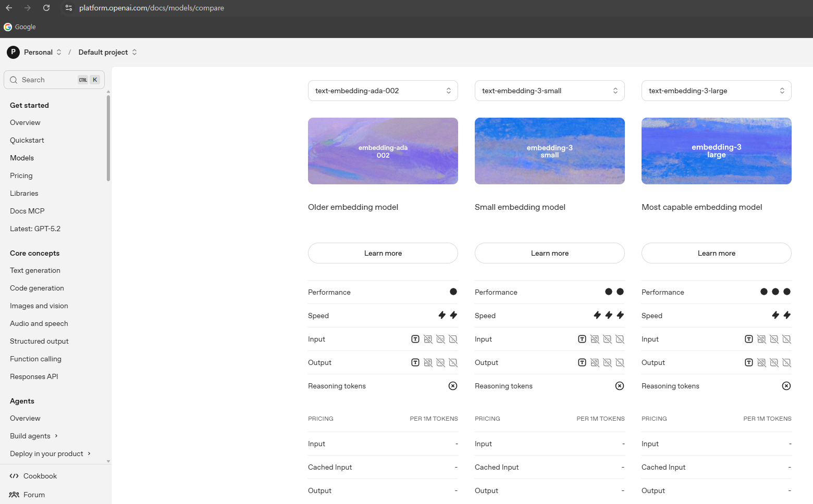The height and width of the screenshot is (504, 813).
Task: Click Learn more for embedding-3-large
Action: click(717, 253)
